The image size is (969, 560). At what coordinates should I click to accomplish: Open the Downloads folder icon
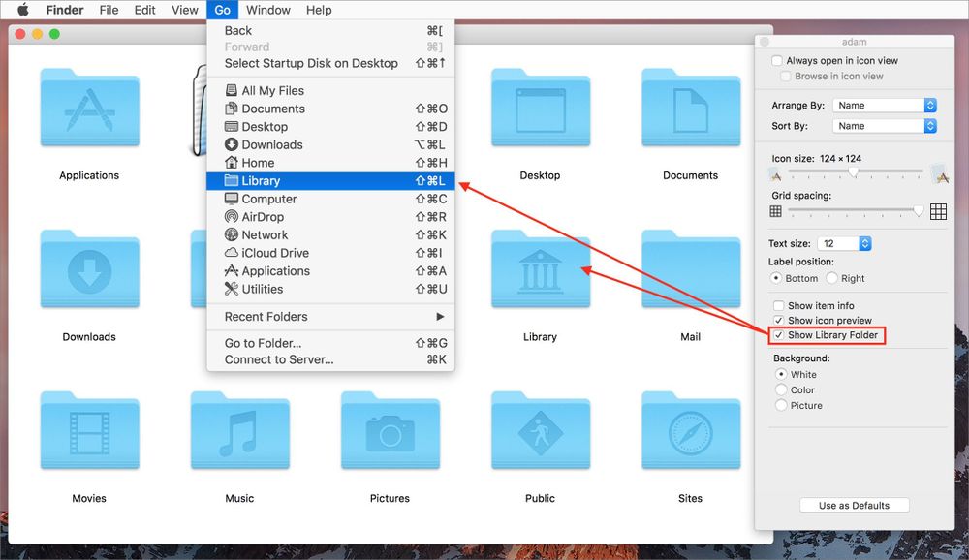(x=89, y=269)
